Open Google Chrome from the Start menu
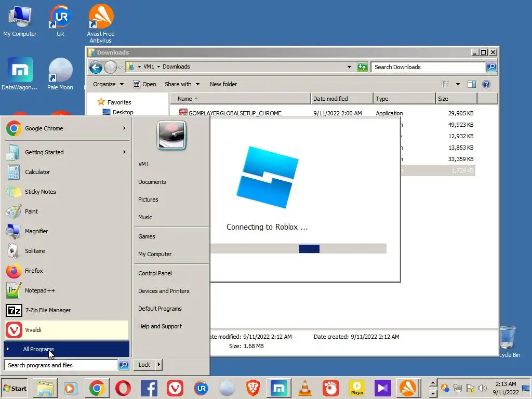Screen dimensions: 532x399 pos(66,128)
